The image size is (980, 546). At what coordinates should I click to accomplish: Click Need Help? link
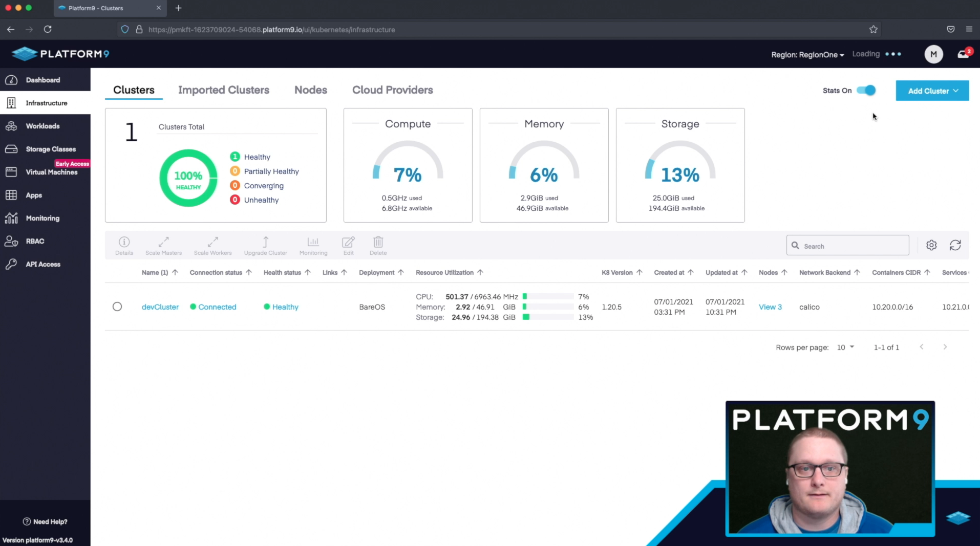pos(45,521)
